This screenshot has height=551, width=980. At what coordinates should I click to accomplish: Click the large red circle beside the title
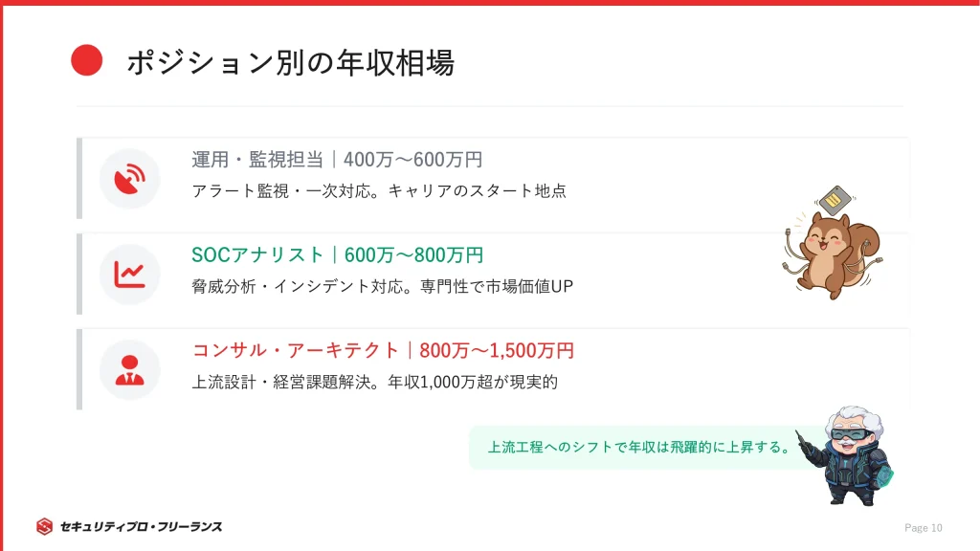[x=87, y=60]
